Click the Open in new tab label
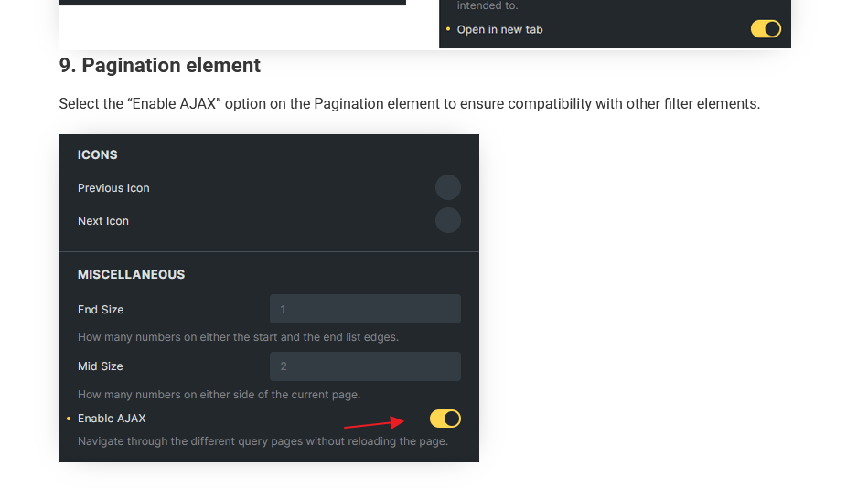 (x=499, y=30)
